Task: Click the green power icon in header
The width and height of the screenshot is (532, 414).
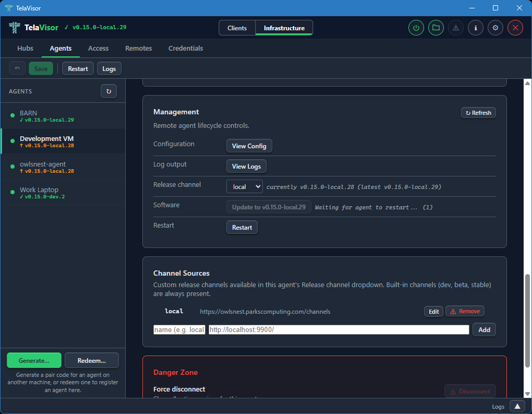Action: pyautogui.click(x=416, y=28)
